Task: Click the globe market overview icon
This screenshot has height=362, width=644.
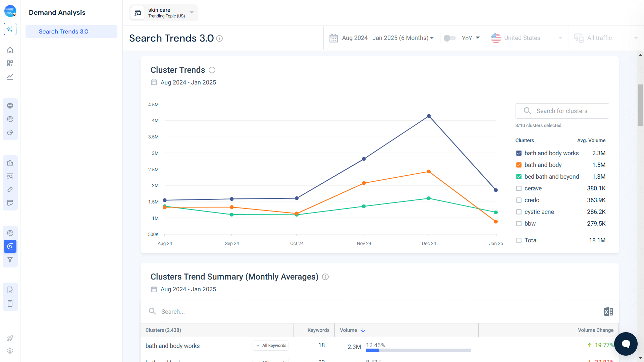Action: pos(10,106)
